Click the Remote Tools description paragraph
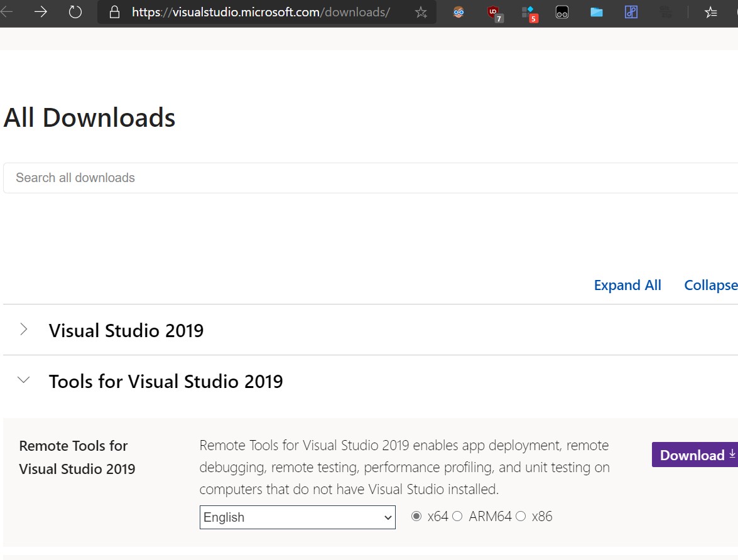This screenshot has height=560, width=738. click(x=404, y=467)
